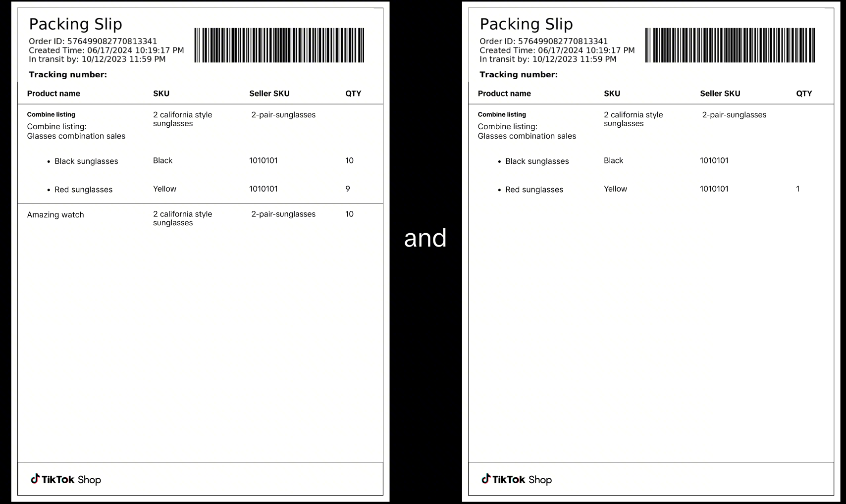Click the "and" text between the slips
Viewport: 846px width, 504px height.
point(425,238)
